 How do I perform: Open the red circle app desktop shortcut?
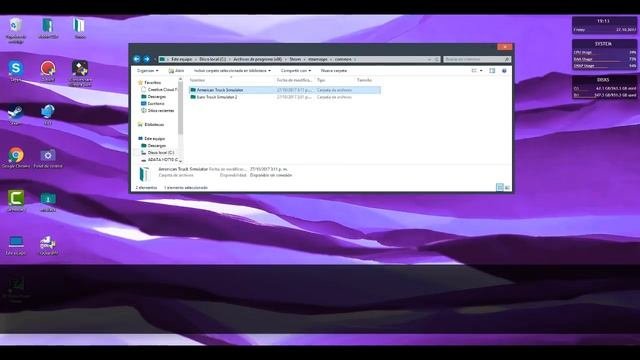pos(48,71)
